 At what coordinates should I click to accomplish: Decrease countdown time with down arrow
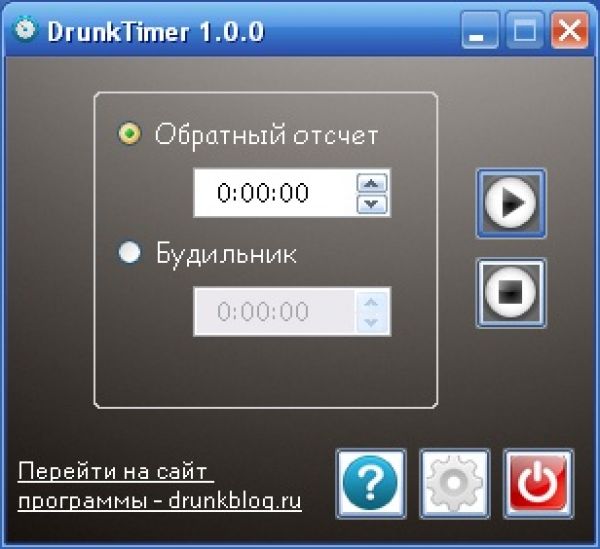(372, 204)
